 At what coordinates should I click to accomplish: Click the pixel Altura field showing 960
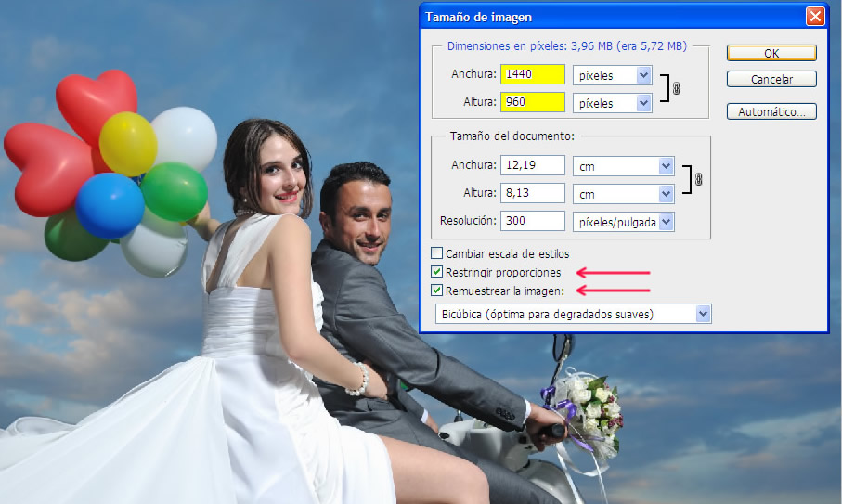pyautogui.click(x=532, y=103)
